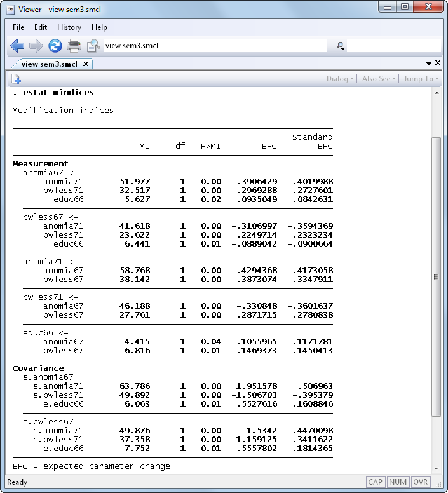Click the 'Modification indices' heading
The width and height of the screenshot is (448, 493).
(x=63, y=111)
